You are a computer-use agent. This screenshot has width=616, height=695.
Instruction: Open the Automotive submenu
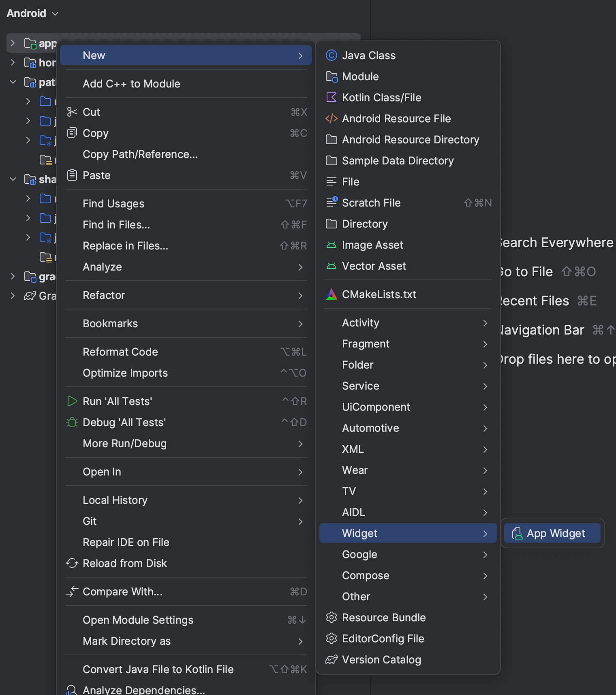pyautogui.click(x=408, y=428)
